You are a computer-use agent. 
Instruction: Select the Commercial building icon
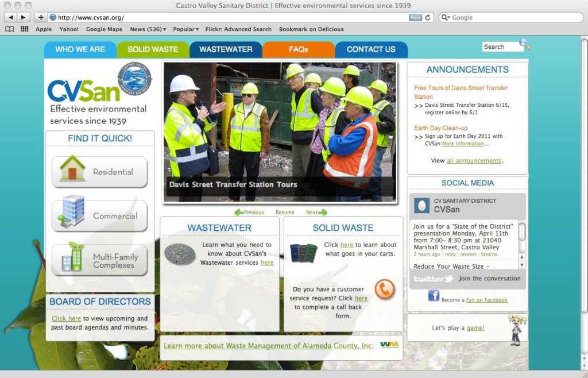(x=71, y=212)
